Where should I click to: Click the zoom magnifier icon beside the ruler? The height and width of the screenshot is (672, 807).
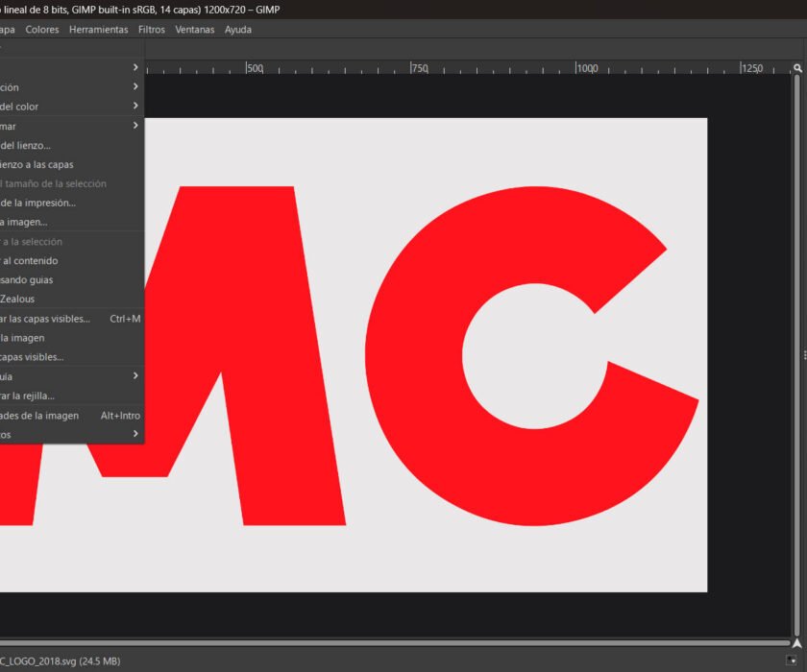pyautogui.click(x=797, y=68)
